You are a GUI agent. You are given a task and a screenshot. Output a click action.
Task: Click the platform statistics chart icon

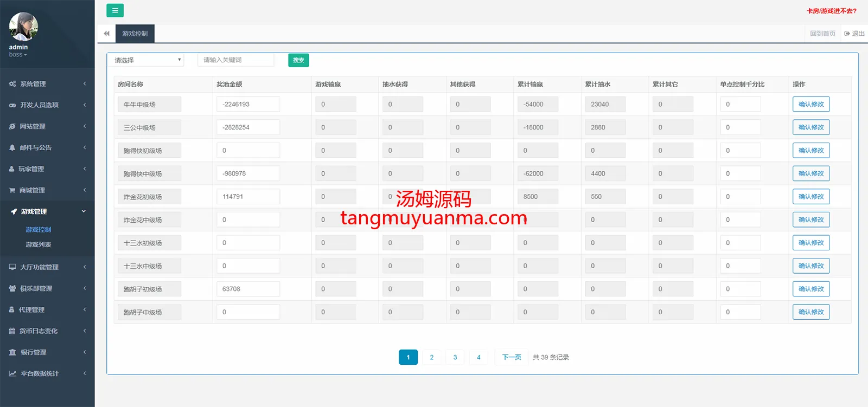coord(12,373)
